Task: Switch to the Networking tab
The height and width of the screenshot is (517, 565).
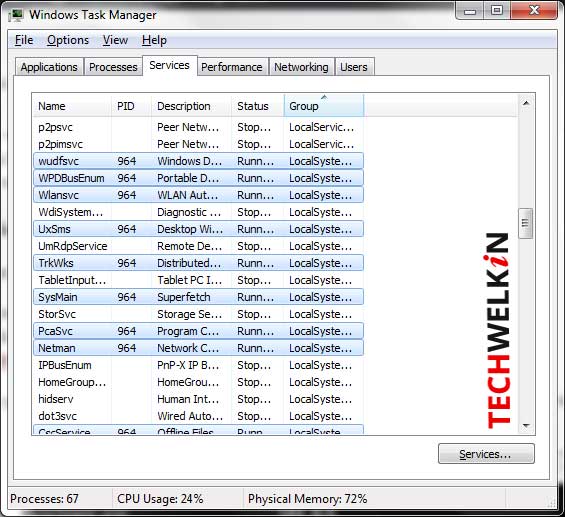Action: [x=301, y=67]
